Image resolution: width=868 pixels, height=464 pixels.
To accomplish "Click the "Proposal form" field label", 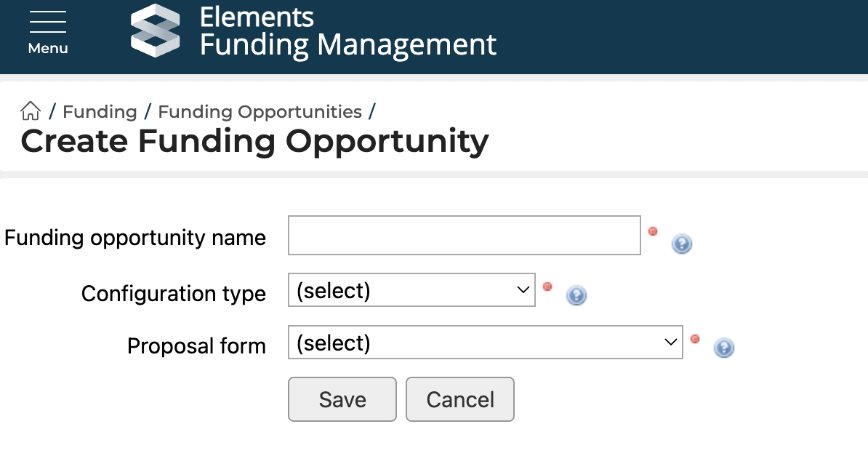I will coord(196,345).
